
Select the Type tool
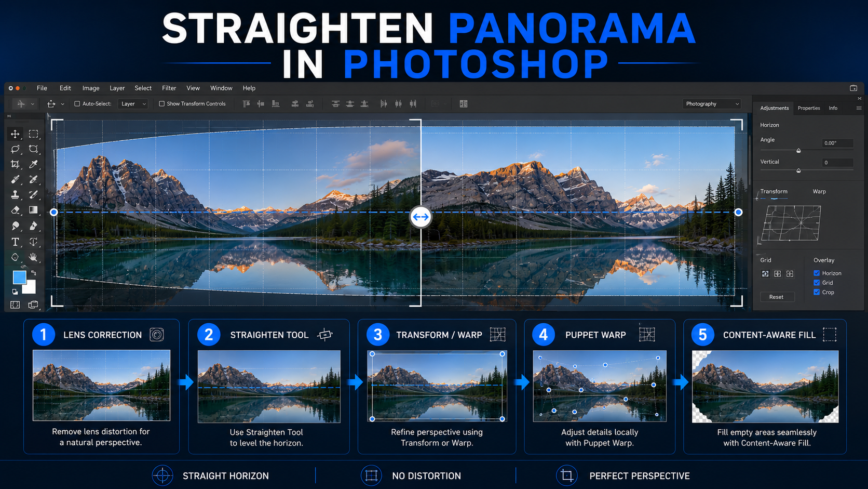coord(15,242)
